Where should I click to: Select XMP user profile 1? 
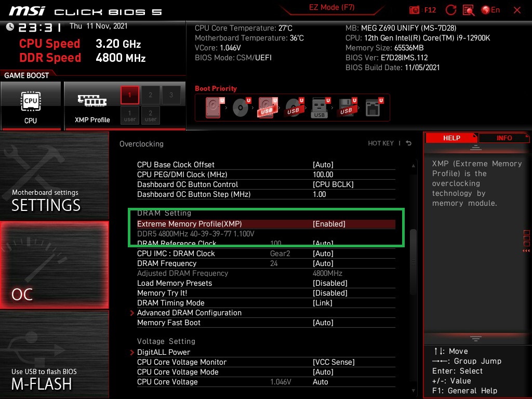click(x=129, y=116)
